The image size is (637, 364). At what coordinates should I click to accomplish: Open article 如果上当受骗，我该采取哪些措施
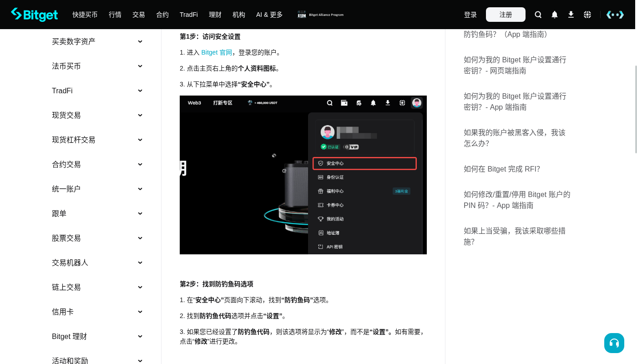click(515, 236)
